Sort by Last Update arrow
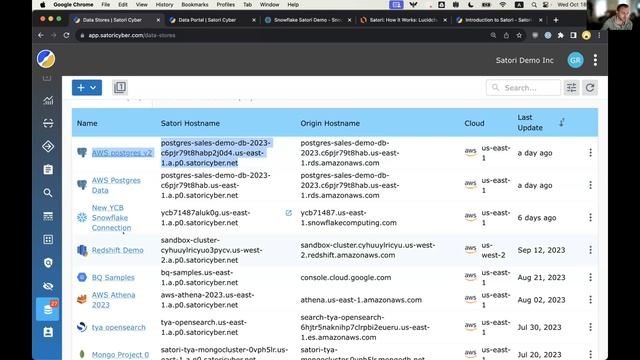This screenshot has width=640, height=360. 562,122
